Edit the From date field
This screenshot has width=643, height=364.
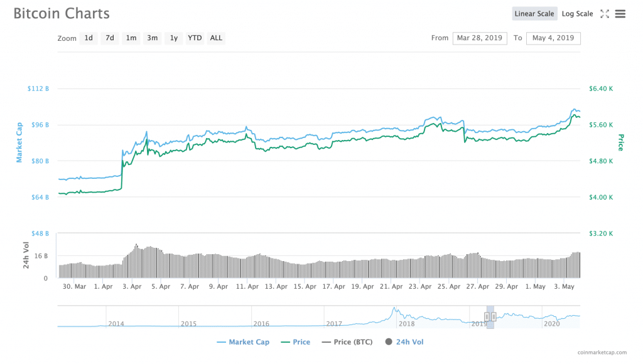coord(480,38)
